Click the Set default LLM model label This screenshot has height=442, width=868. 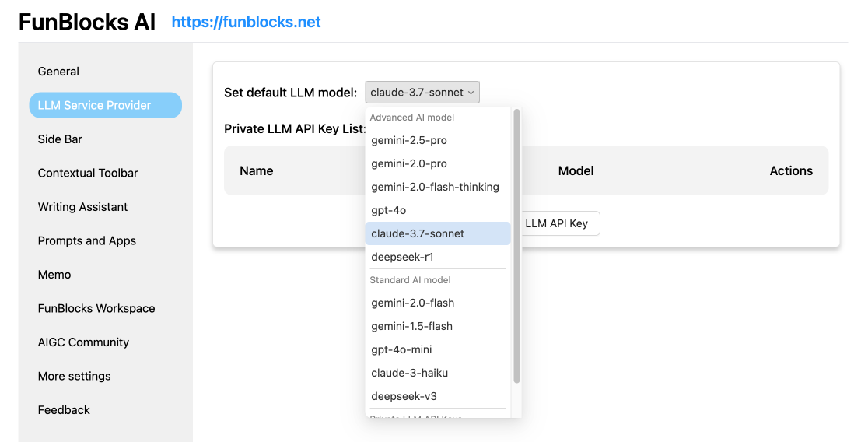pos(291,93)
